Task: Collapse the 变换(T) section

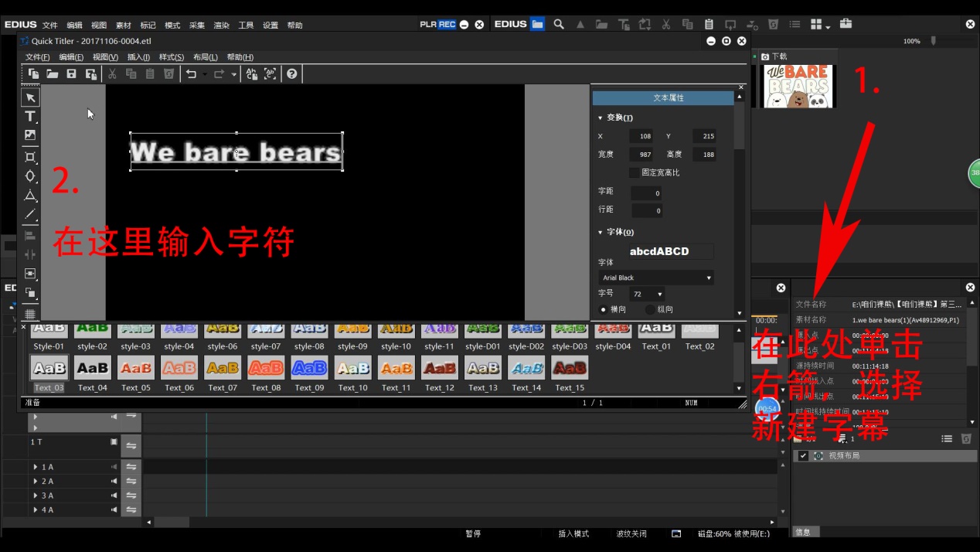Action: click(601, 118)
